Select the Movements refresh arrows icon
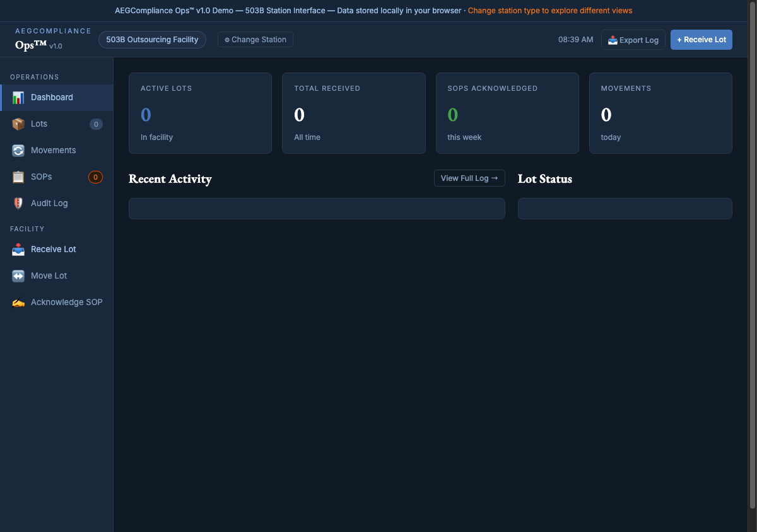The image size is (757, 532). [18, 151]
